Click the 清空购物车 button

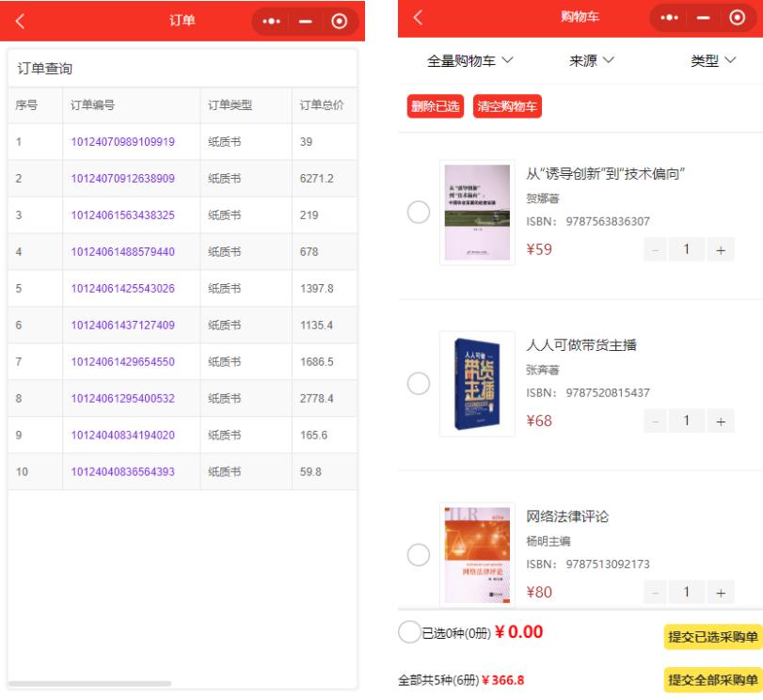tap(507, 106)
